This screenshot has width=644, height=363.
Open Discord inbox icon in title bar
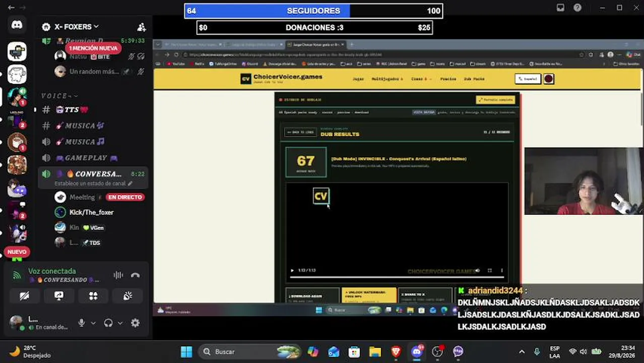click(x=560, y=8)
